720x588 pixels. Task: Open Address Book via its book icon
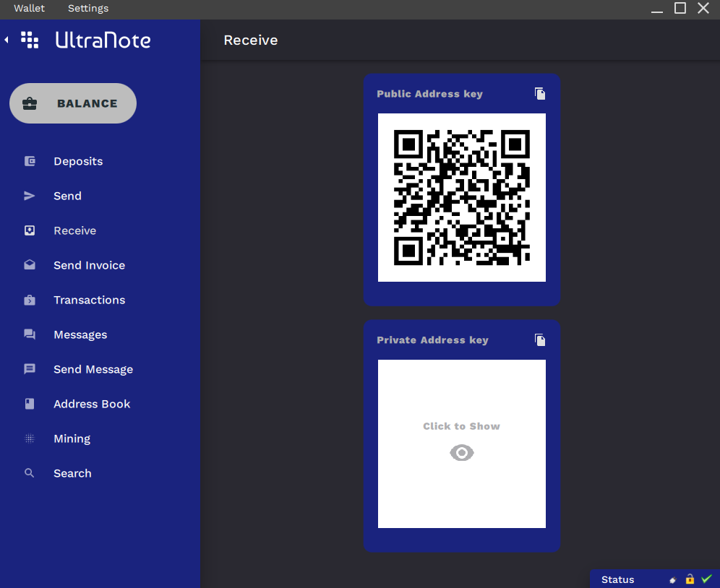pyautogui.click(x=30, y=404)
